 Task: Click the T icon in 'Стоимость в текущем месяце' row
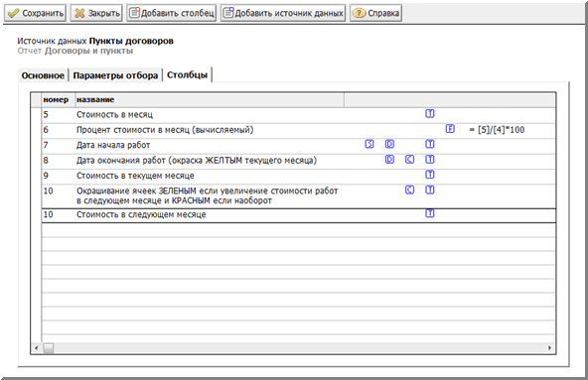[x=430, y=175]
